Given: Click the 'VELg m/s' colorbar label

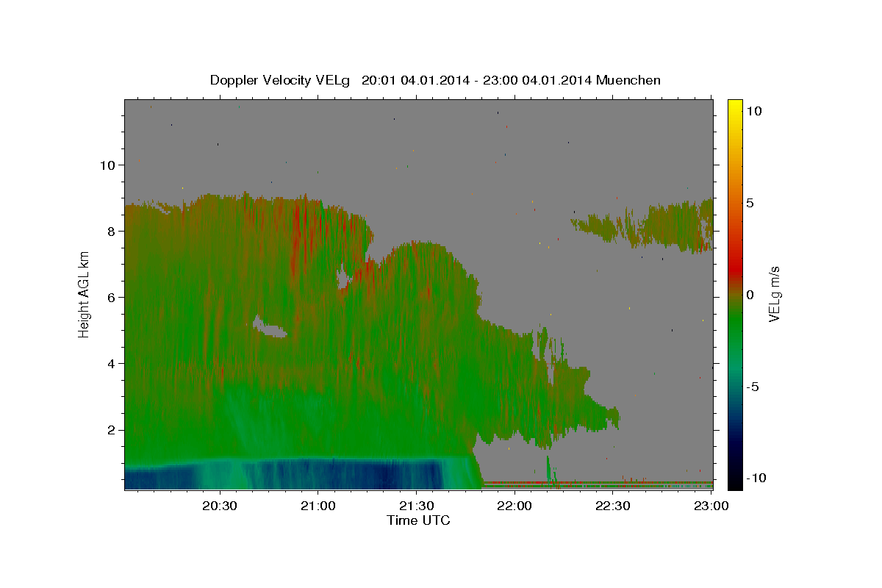Looking at the screenshot, I should (x=775, y=293).
